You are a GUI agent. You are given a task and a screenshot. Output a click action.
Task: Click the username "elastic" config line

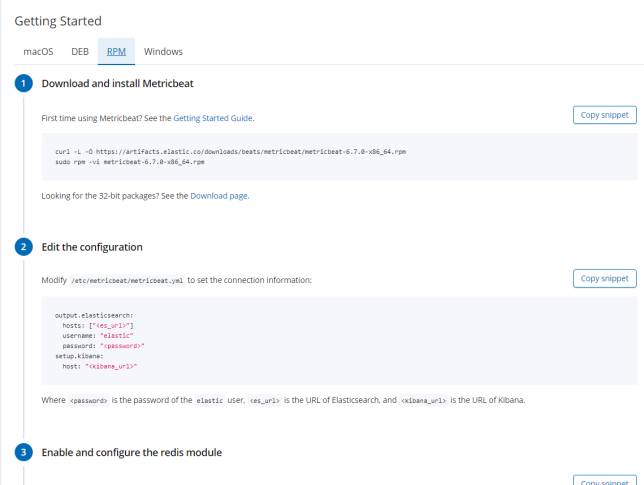tap(98, 336)
